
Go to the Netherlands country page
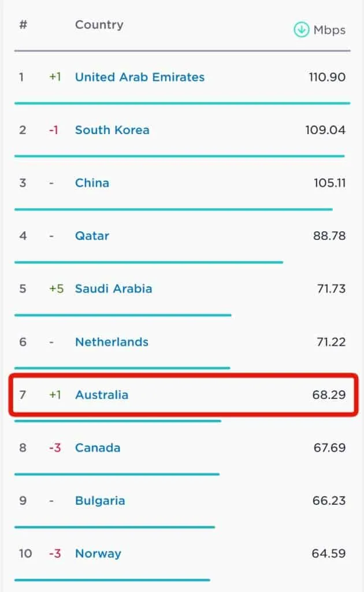click(x=112, y=342)
